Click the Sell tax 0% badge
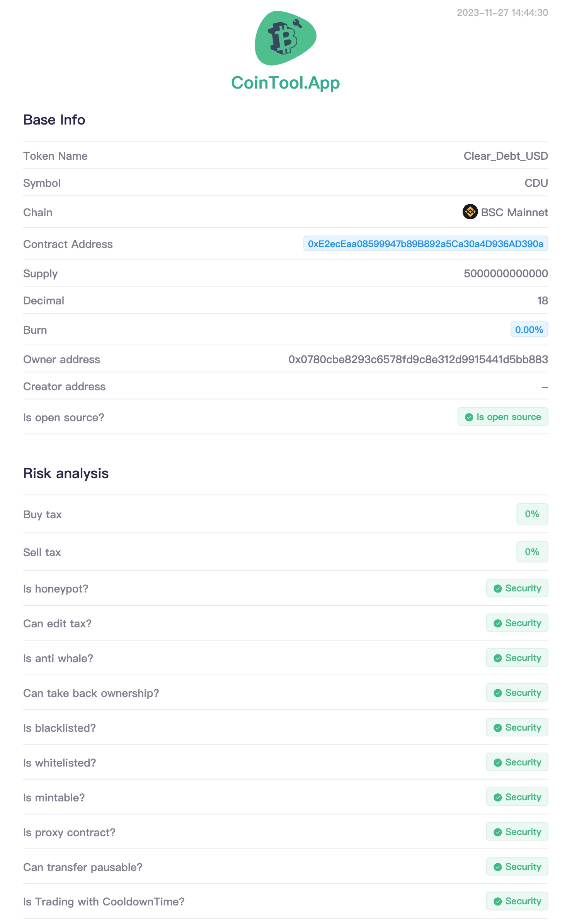 tap(532, 552)
